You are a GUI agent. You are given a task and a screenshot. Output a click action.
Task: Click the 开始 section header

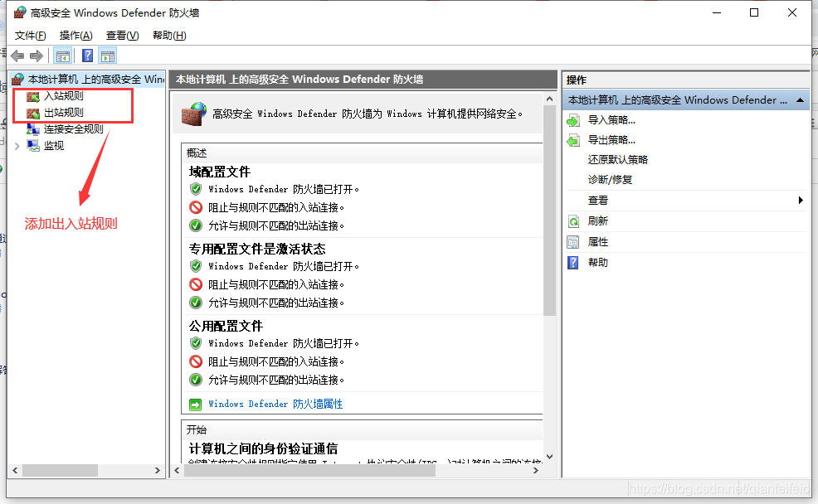197,430
